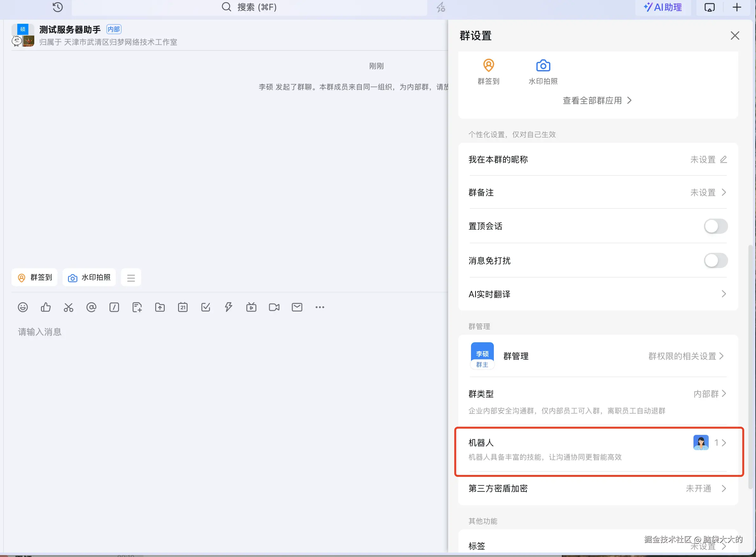Click the video meeting camera icon
The width and height of the screenshot is (756, 557).
pyautogui.click(x=274, y=307)
